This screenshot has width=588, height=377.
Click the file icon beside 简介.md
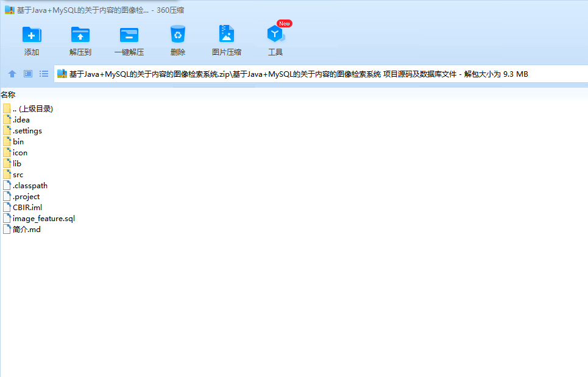pyautogui.click(x=7, y=230)
